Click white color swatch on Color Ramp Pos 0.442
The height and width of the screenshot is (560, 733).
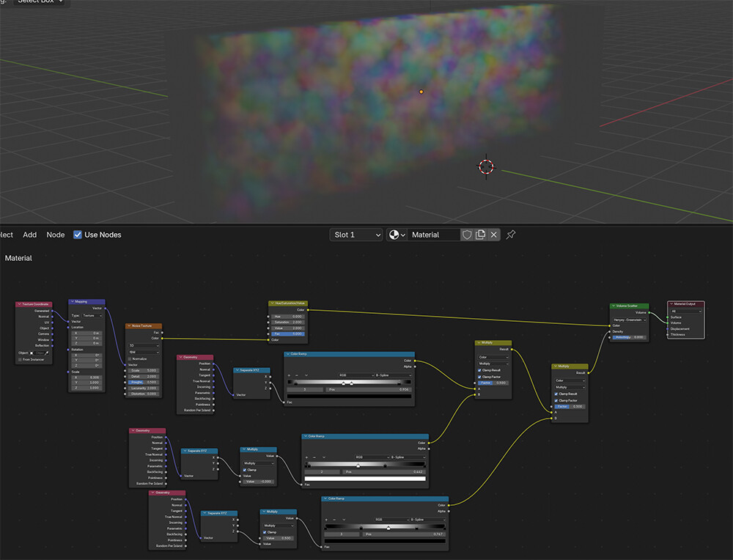click(x=365, y=478)
